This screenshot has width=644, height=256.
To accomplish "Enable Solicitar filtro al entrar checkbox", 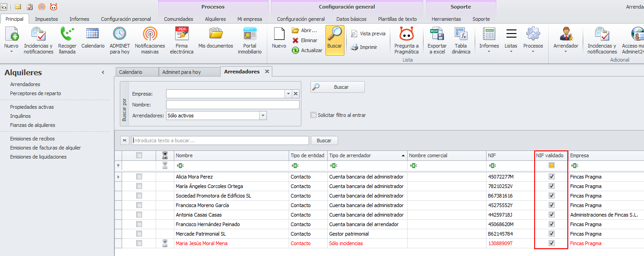I will coord(313,115).
